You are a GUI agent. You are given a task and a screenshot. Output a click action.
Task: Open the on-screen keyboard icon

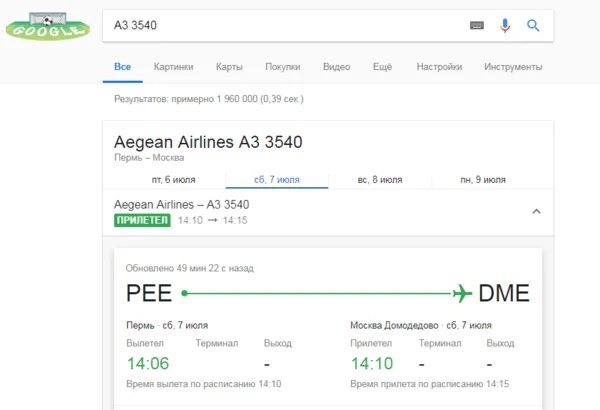(x=477, y=25)
